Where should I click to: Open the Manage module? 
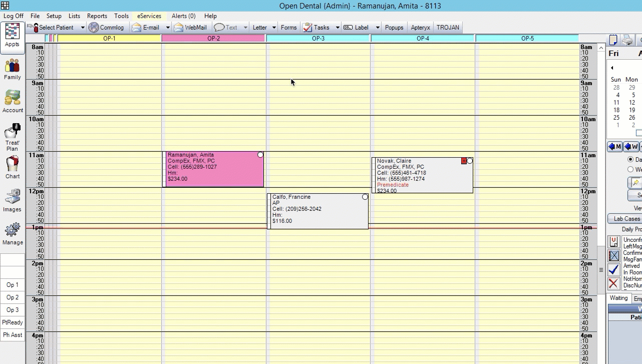pyautogui.click(x=13, y=233)
